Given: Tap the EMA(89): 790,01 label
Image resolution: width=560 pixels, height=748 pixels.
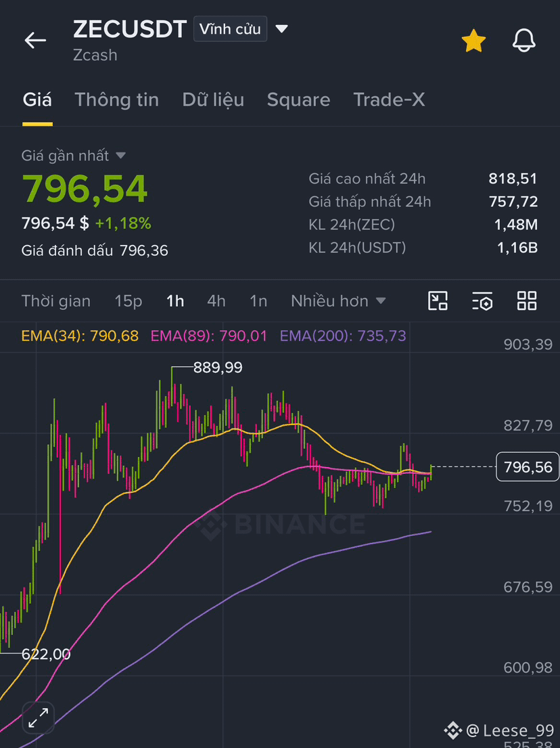Looking at the screenshot, I should 209,336.
